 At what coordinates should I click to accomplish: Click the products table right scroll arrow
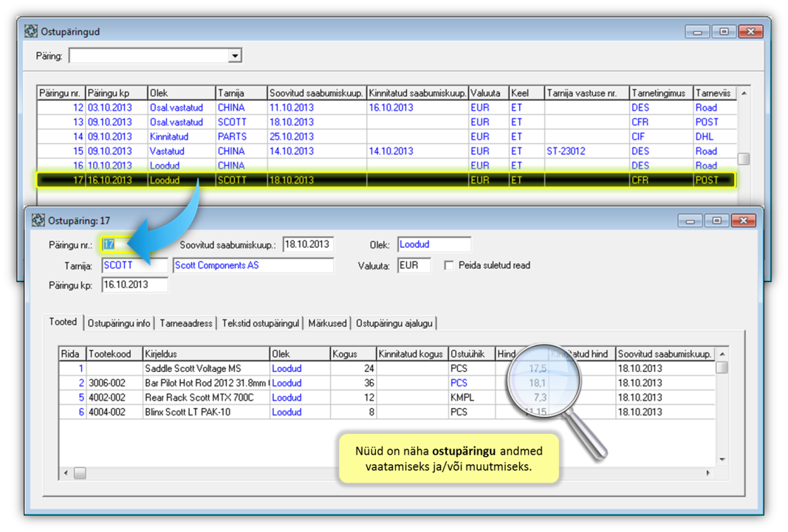(x=708, y=473)
